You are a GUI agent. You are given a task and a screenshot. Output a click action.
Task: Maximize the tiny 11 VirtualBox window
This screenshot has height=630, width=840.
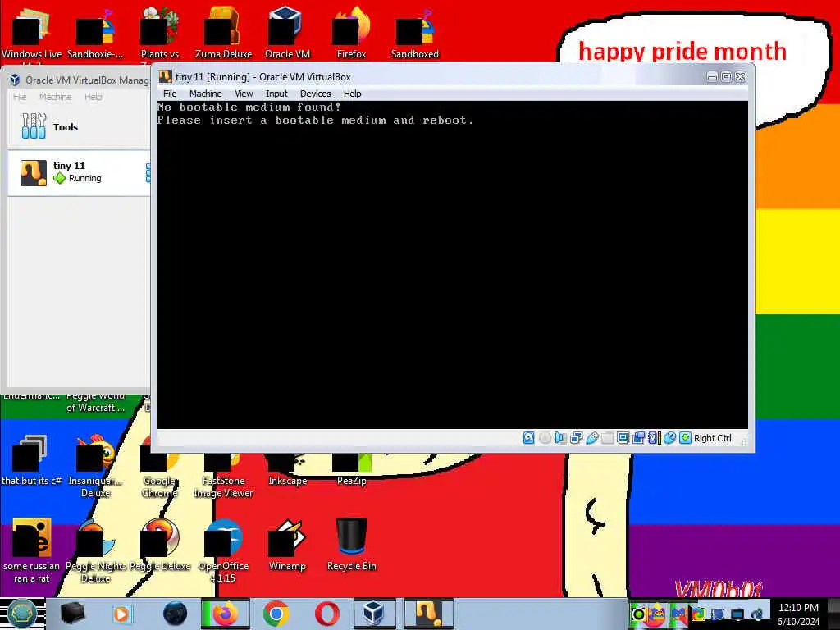pyautogui.click(x=727, y=77)
